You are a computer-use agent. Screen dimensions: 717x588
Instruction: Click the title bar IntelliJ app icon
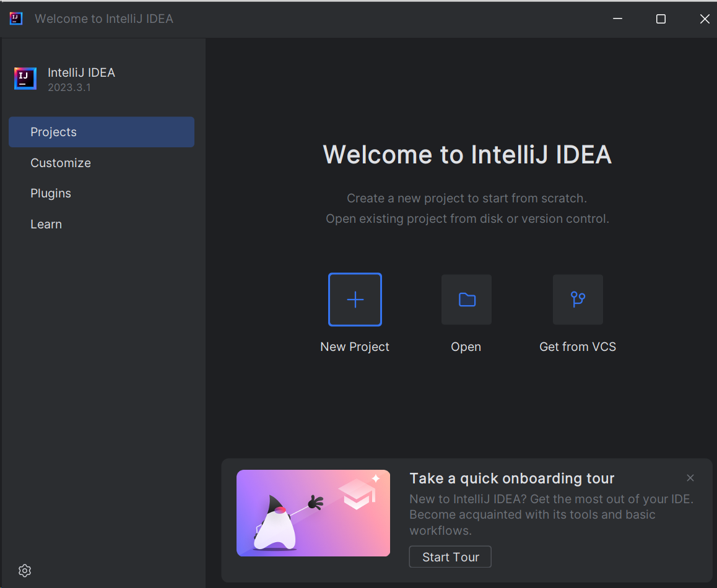(x=16, y=19)
